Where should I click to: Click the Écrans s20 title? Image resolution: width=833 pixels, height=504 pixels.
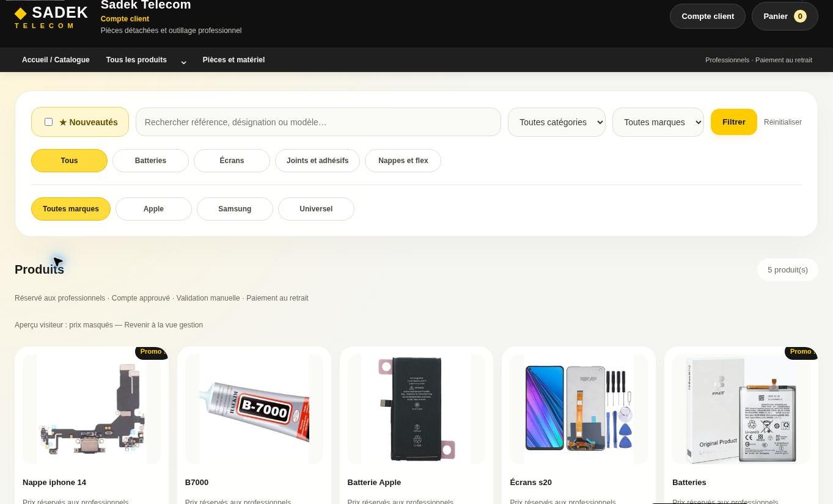[530, 483]
